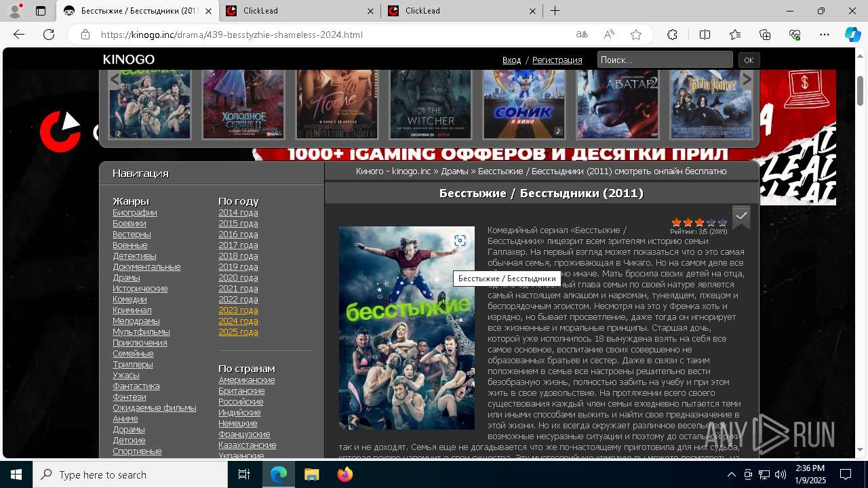The image size is (868, 488).
Task: Open Edge Settings and more menu
Action: [825, 35]
